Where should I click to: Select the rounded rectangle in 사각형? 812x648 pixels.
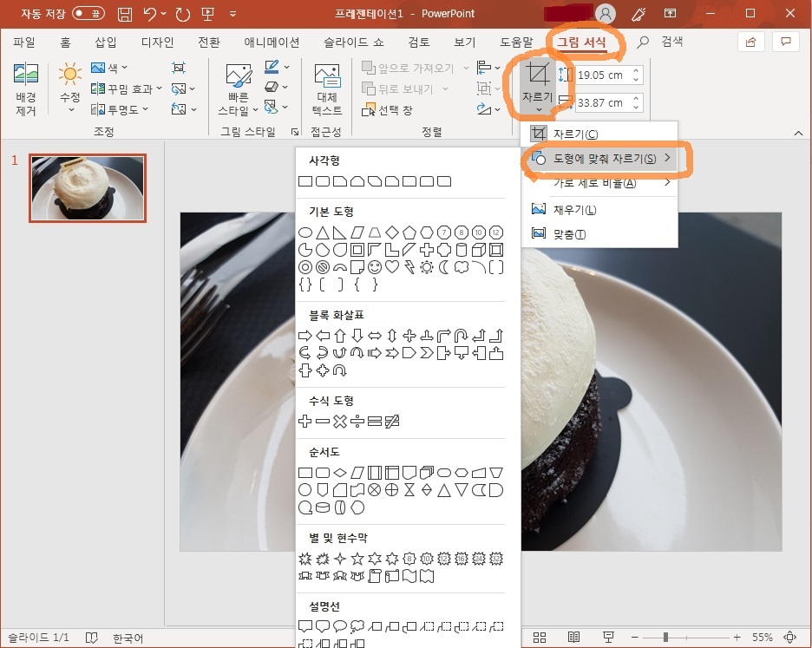(323, 181)
